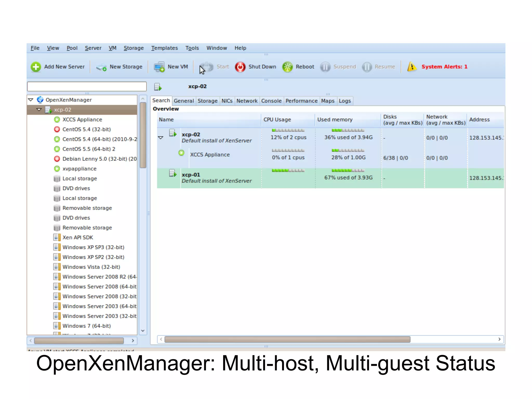
Task: Click the Windows 7 (64-bit) template icon
Action: click(57, 326)
